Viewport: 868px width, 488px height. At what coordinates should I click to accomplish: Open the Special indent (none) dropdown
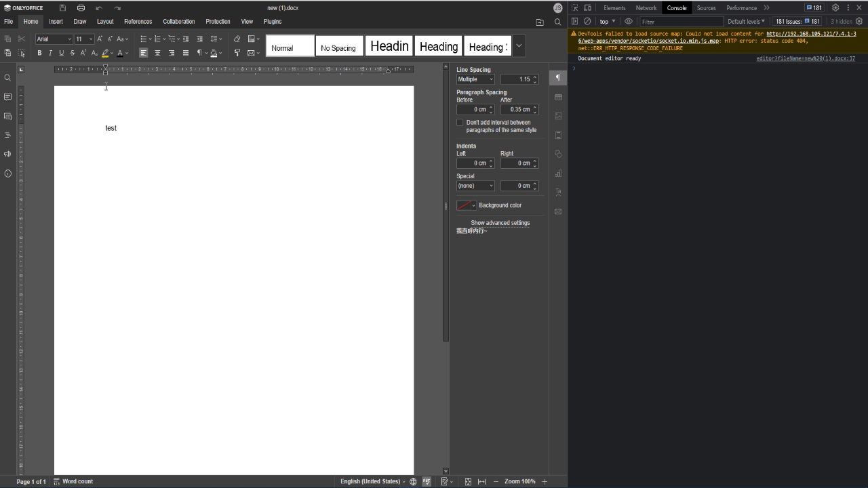[475, 186]
